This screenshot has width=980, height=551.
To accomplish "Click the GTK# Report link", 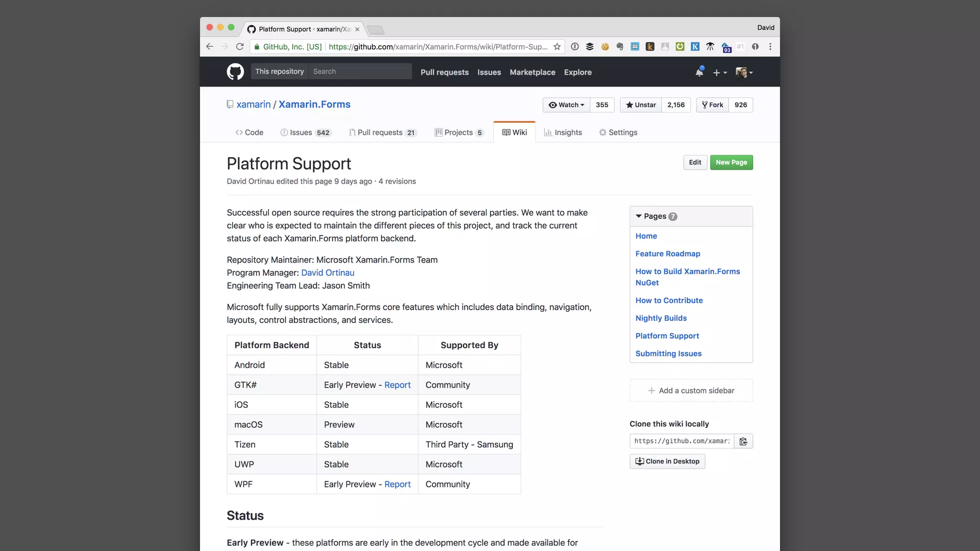I will [x=397, y=385].
